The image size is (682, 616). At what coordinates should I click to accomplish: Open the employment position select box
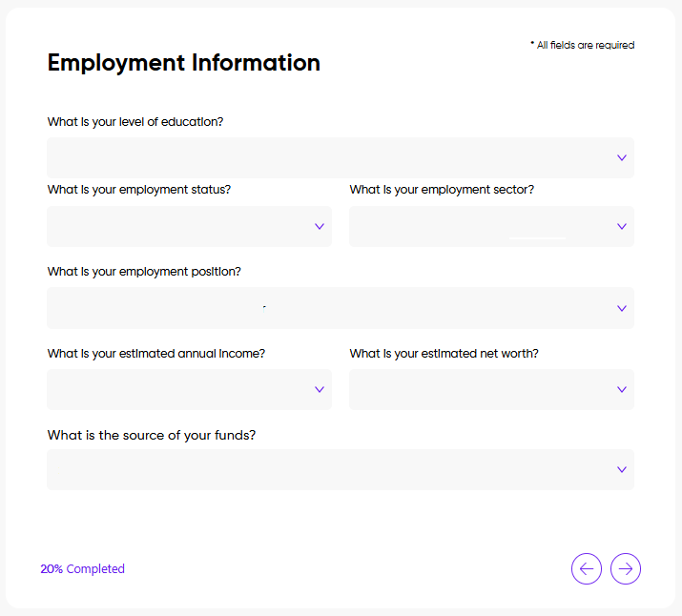click(x=324, y=308)
